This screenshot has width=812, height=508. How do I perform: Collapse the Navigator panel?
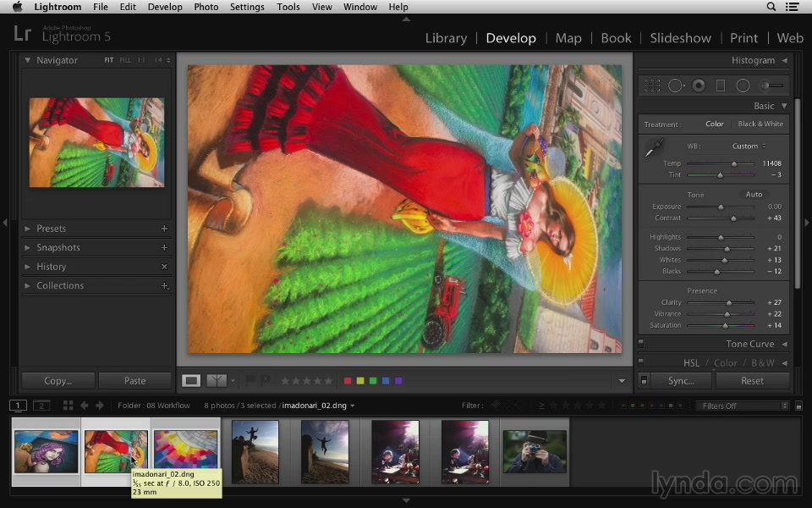27,60
